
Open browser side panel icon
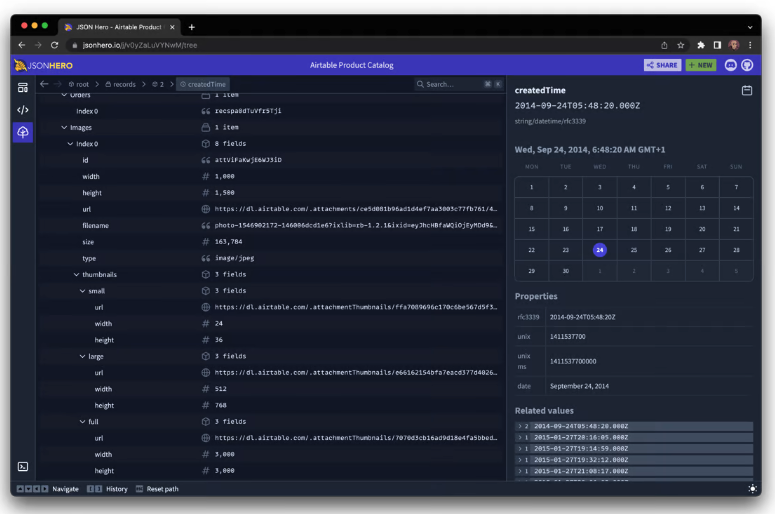tap(717, 45)
